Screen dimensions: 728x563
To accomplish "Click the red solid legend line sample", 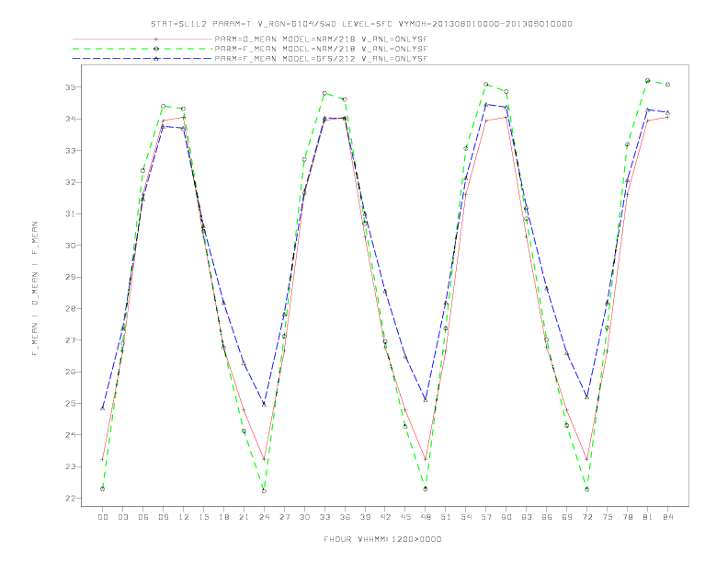I will pos(142,40).
